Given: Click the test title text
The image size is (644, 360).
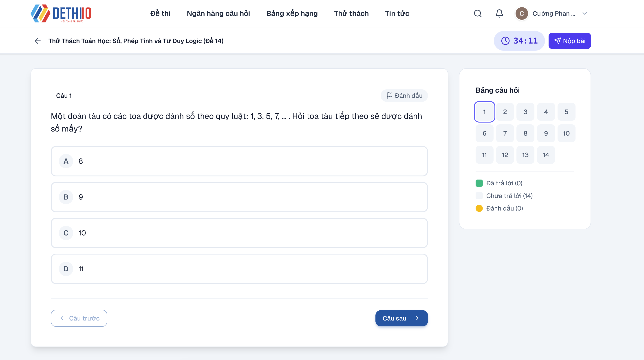Looking at the screenshot, I should pyautogui.click(x=136, y=41).
